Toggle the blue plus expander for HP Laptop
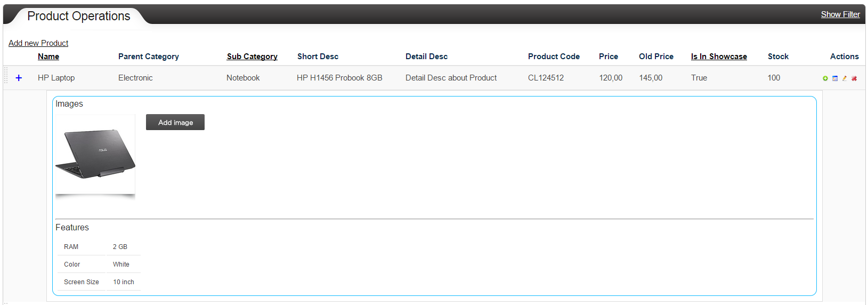 (x=19, y=78)
